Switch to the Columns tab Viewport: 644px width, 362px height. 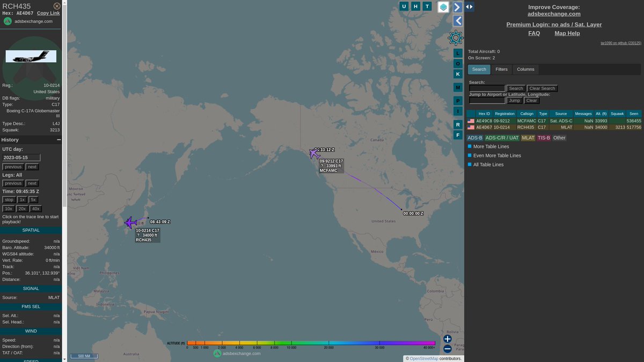[525, 69]
